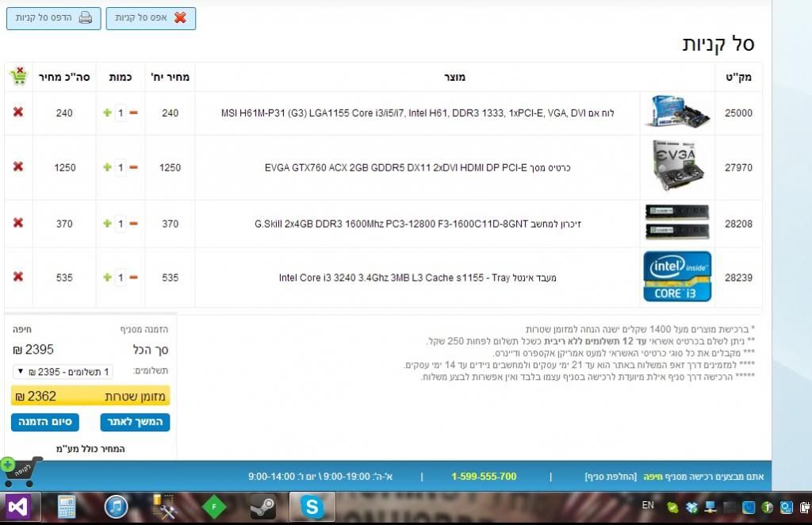Click the cart icon in table header

(18, 77)
